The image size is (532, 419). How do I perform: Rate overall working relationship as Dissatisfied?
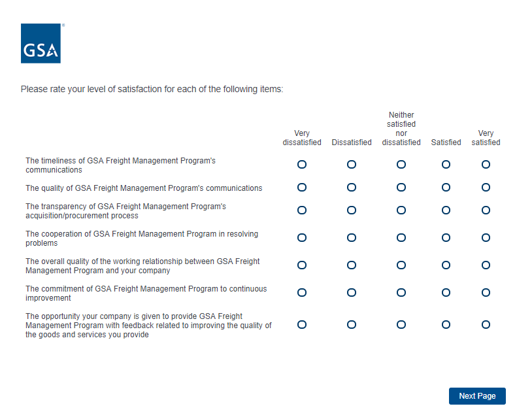(352, 265)
